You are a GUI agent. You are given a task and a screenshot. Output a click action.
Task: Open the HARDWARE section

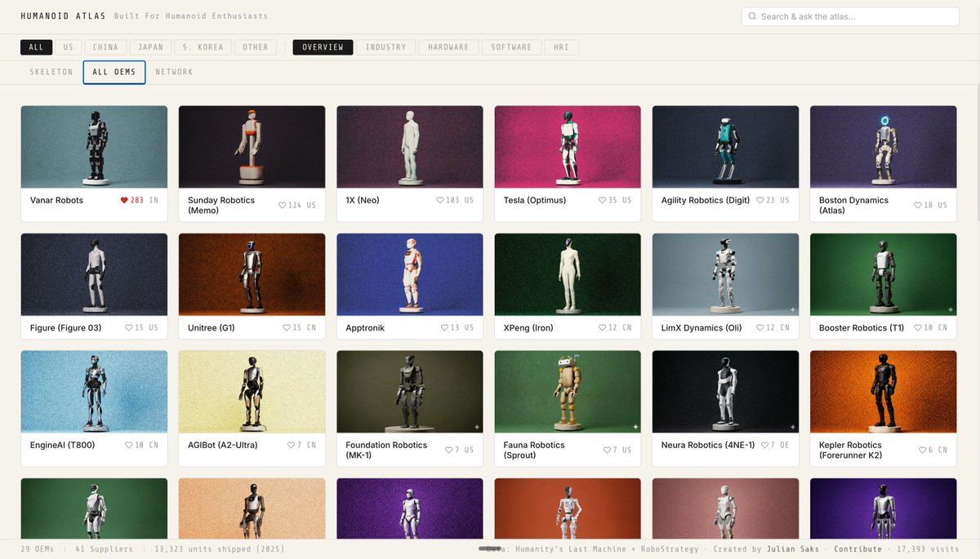click(448, 47)
